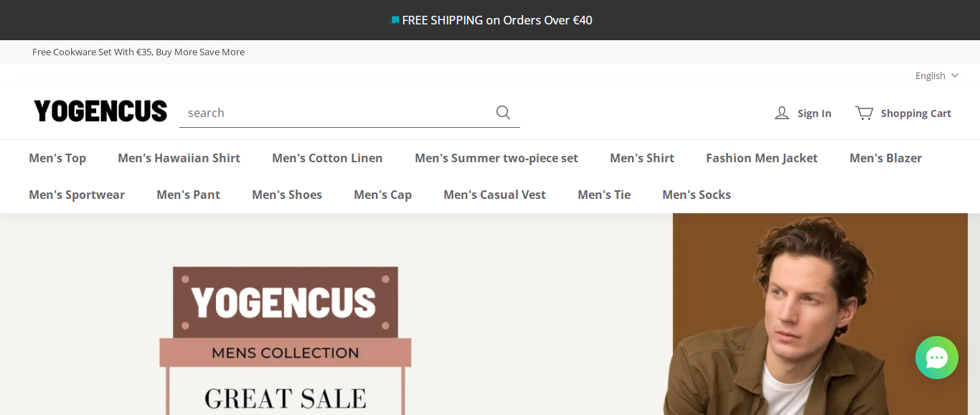The image size is (980, 415).
Task: Click the user profile icon
Action: (x=782, y=113)
